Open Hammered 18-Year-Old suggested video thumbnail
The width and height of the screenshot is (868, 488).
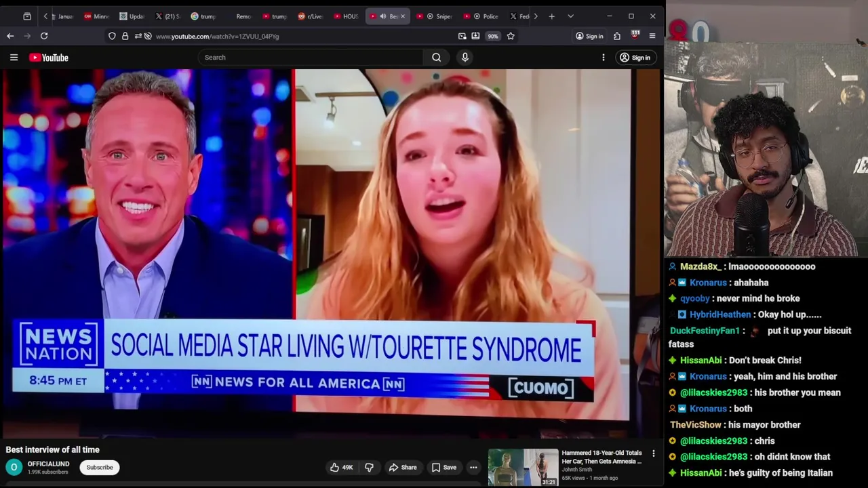524,468
